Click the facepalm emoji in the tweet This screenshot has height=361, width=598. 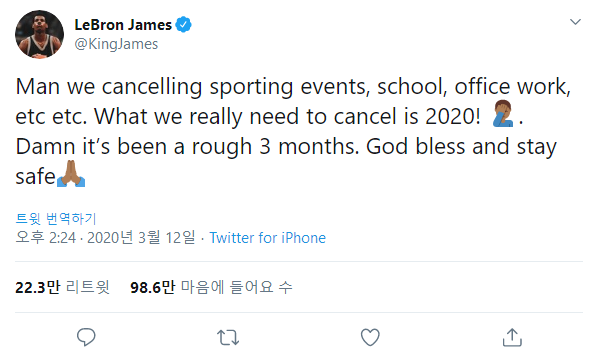[x=503, y=114]
